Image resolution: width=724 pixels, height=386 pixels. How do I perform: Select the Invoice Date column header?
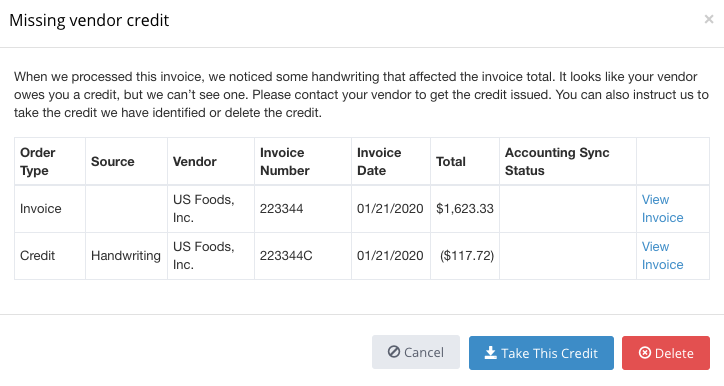click(391, 162)
